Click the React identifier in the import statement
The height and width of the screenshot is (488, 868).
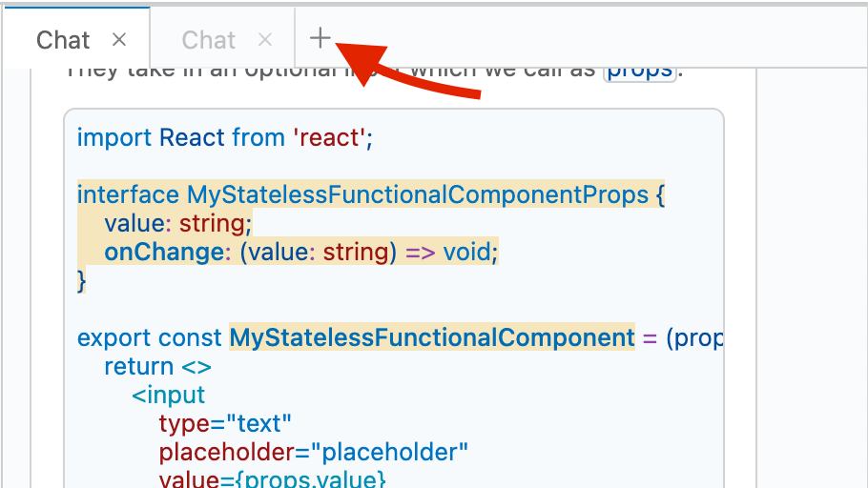pyautogui.click(x=192, y=137)
